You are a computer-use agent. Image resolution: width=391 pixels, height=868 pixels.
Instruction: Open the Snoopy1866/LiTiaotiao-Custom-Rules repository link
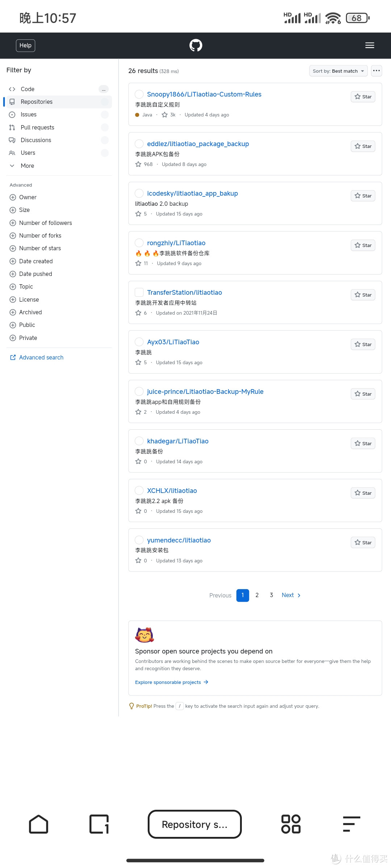(x=204, y=94)
